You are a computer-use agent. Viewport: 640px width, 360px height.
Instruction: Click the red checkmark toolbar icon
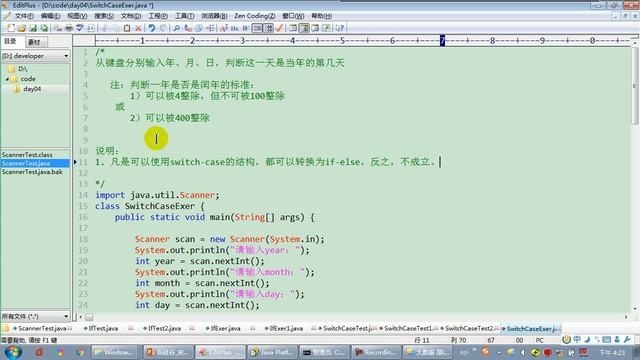tap(279, 28)
